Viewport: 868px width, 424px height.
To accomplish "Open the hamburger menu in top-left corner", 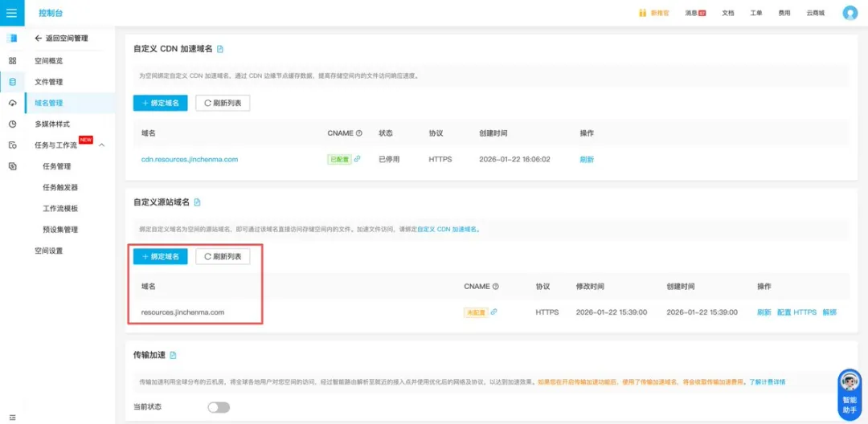I will pos(11,13).
